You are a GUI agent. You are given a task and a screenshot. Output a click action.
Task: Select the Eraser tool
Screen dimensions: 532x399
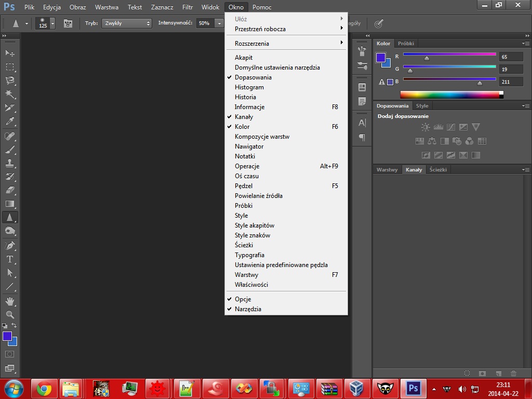10,190
